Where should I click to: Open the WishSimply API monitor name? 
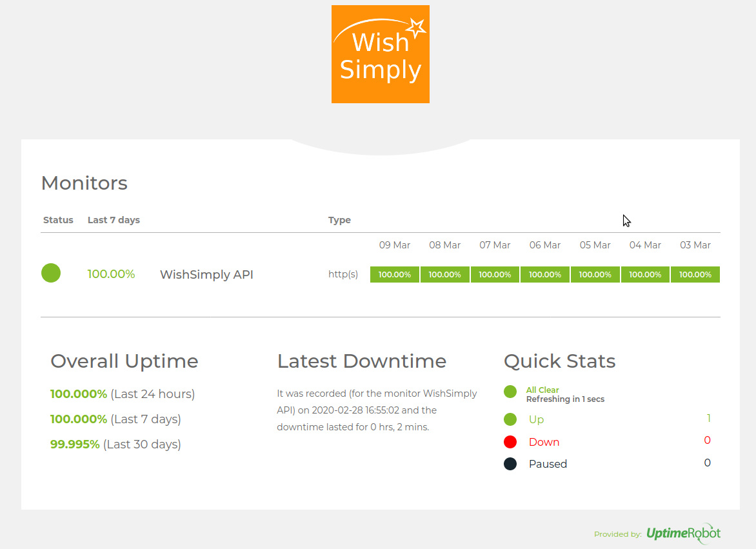(x=206, y=275)
